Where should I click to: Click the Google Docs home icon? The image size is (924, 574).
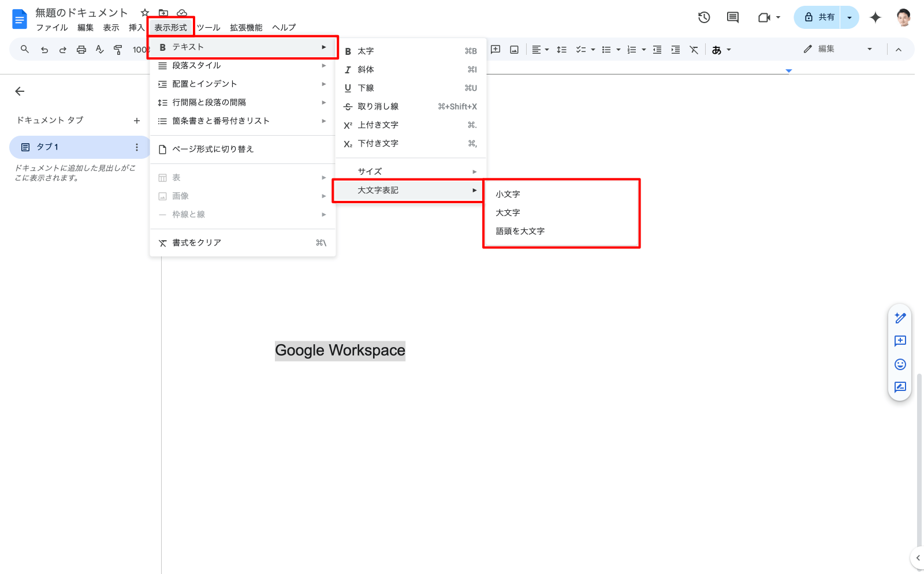click(20, 19)
